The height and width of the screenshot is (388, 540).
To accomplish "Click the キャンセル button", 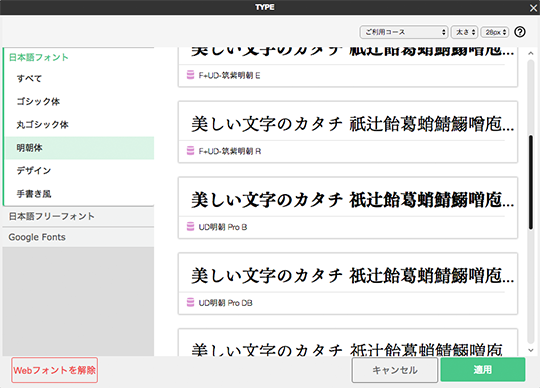I will coord(395,370).
